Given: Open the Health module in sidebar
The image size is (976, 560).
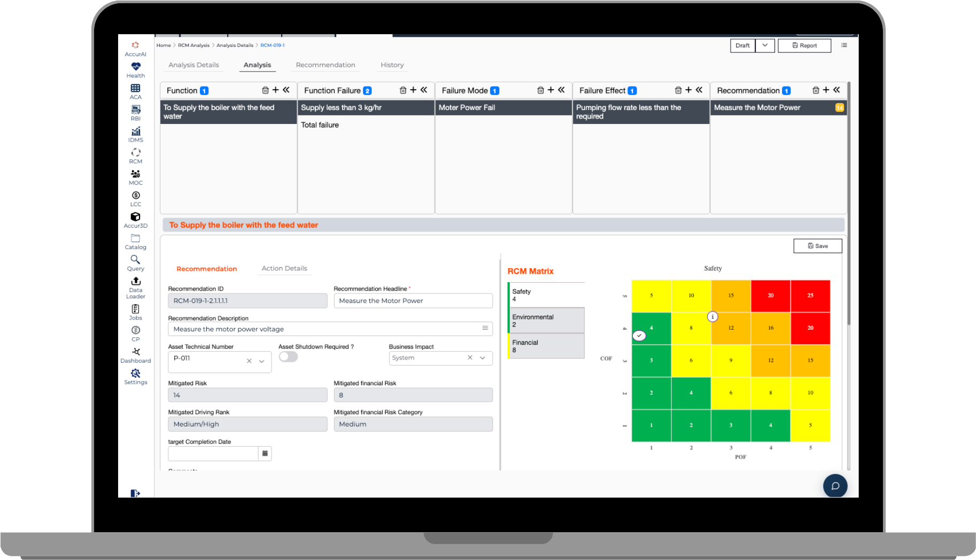Looking at the screenshot, I should (135, 70).
